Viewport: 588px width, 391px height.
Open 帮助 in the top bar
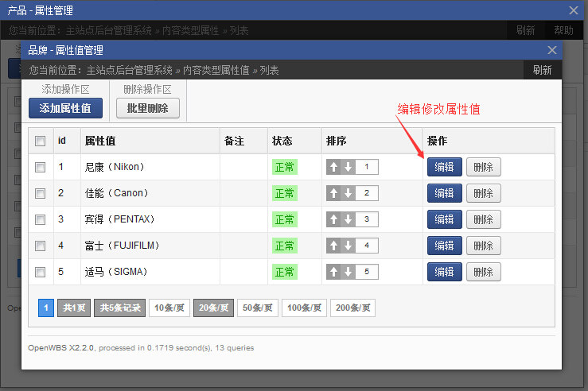click(x=563, y=30)
